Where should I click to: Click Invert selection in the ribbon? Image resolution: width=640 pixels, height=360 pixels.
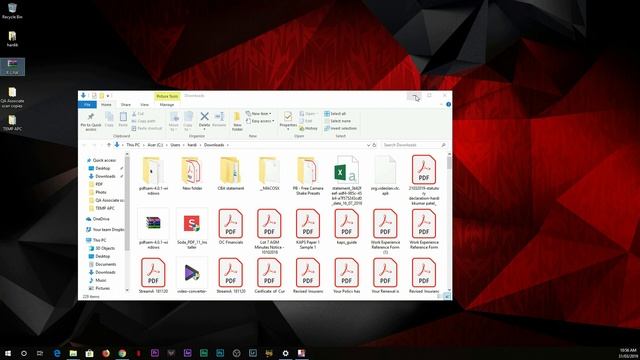tap(341, 128)
